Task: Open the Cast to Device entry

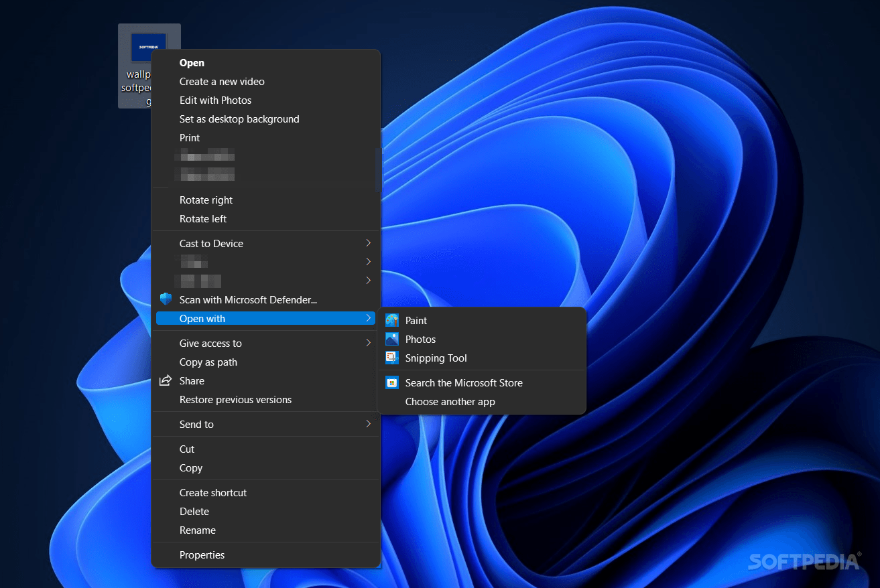Action: coord(266,244)
